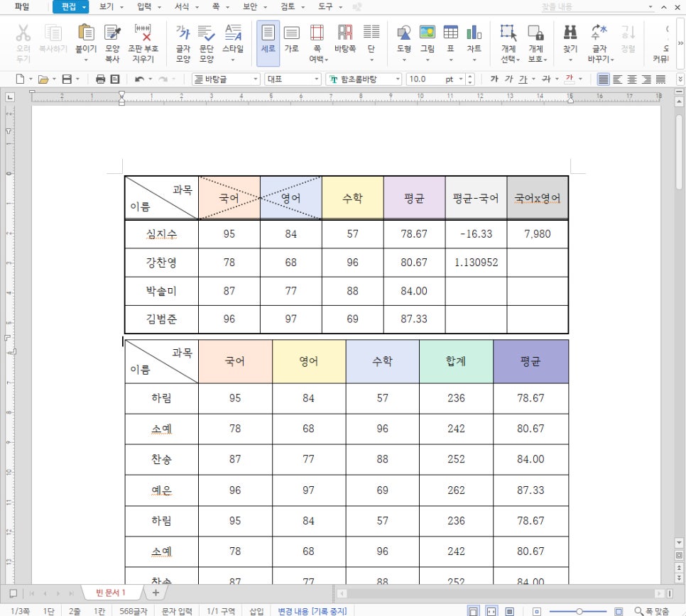Screen dimensions: 686x616
Task: Open print preview icon beside printer
Action: [114, 79]
